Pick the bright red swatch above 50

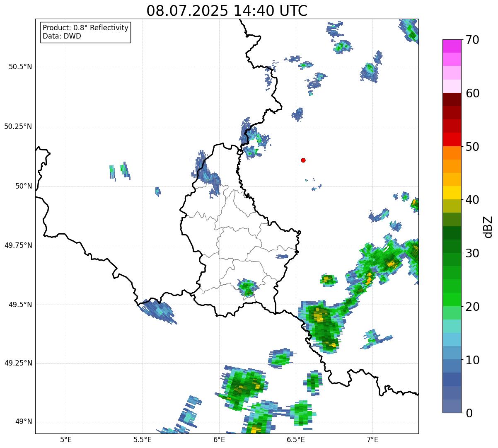pos(452,139)
